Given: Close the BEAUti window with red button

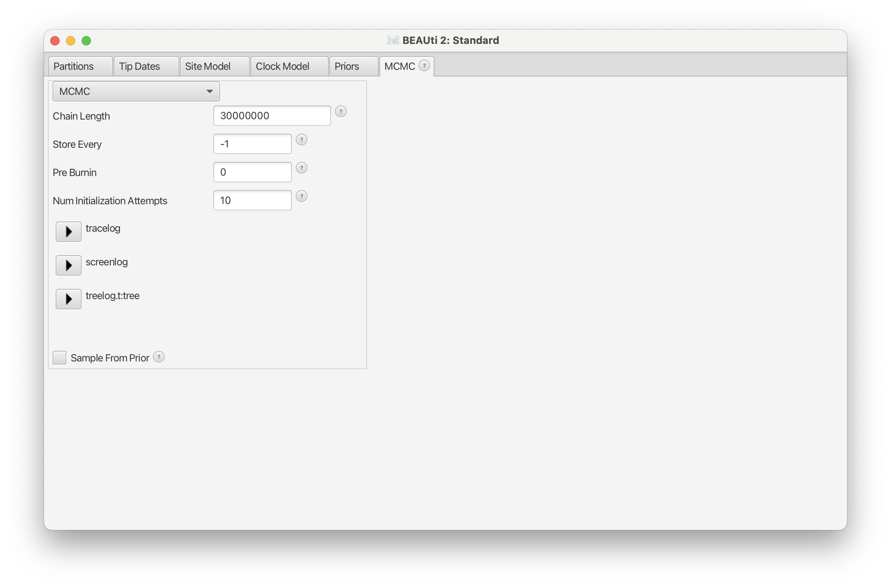Looking at the screenshot, I should pyautogui.click(x=55, y=41).
